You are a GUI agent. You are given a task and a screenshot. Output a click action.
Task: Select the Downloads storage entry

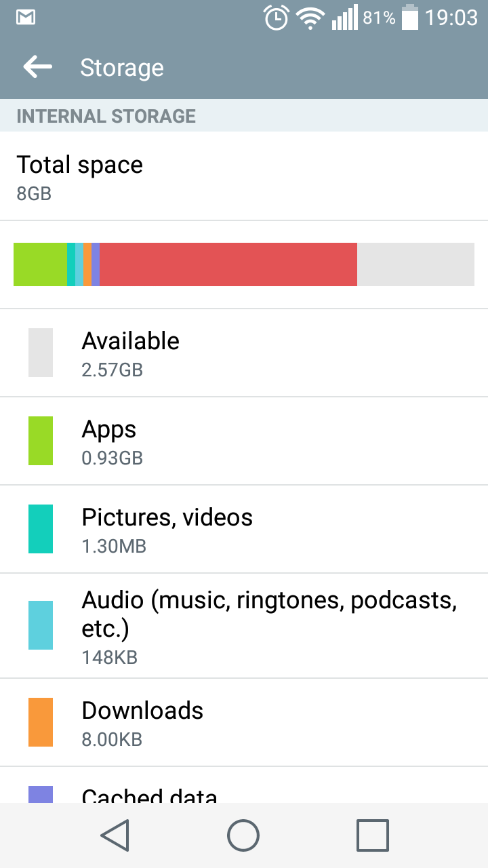[244, 722]
